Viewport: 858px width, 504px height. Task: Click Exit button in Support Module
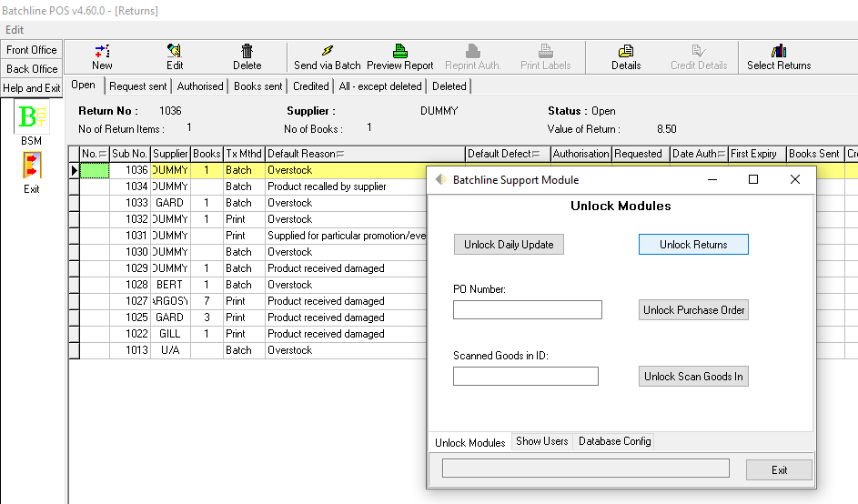click(779, 470)
